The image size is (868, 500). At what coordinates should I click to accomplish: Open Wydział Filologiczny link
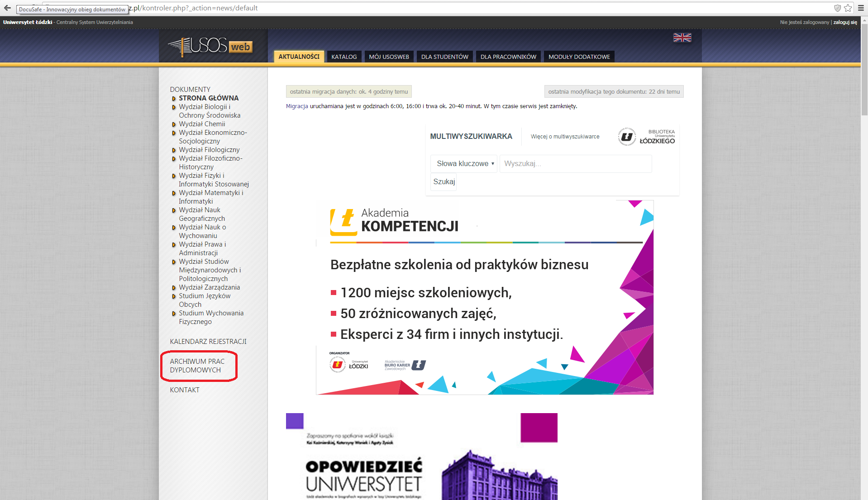click(x=209, y=150)
